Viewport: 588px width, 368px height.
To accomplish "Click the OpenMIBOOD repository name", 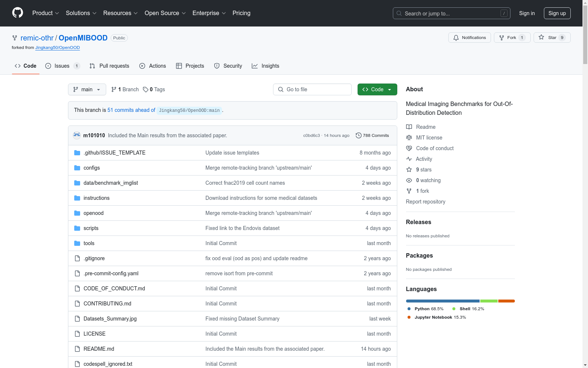I will coord(83,38).
